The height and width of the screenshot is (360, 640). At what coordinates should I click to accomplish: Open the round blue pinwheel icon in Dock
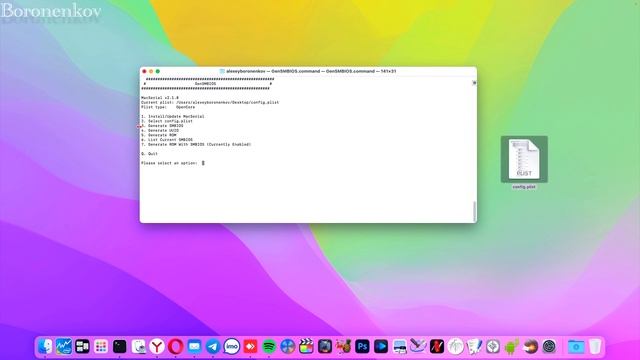(287, 347)
